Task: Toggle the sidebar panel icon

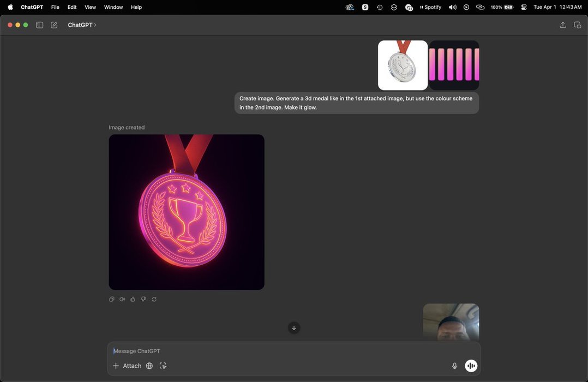Action: (39, 25)
